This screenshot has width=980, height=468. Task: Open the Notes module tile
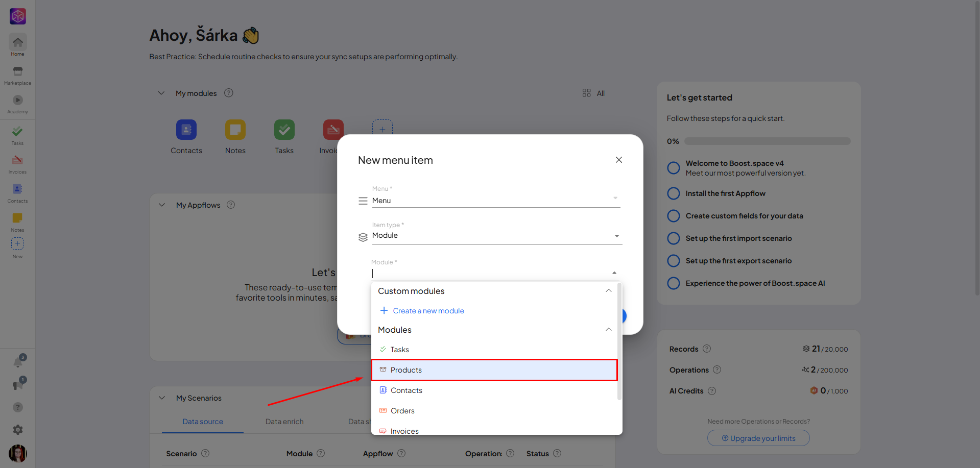click(235, 137)
